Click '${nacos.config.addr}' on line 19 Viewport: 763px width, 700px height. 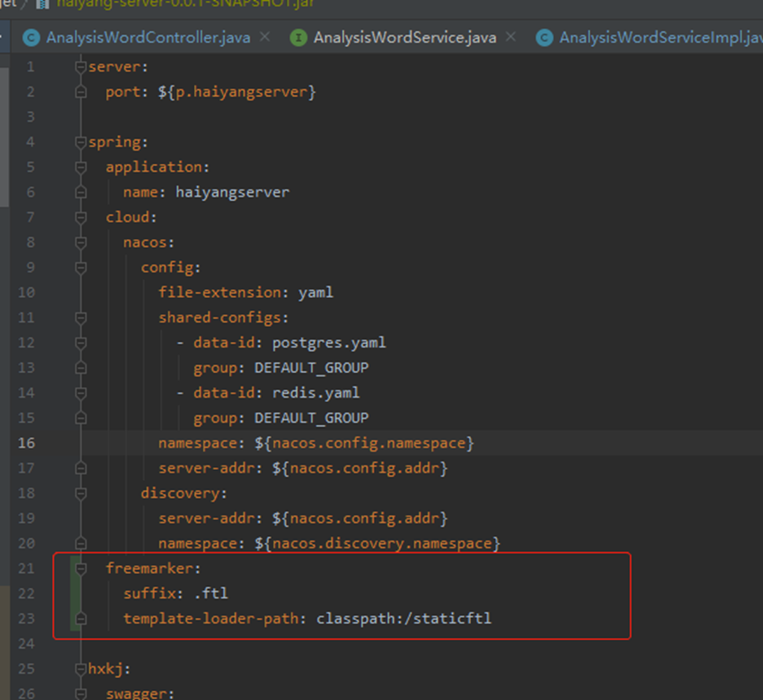point(360,518)
